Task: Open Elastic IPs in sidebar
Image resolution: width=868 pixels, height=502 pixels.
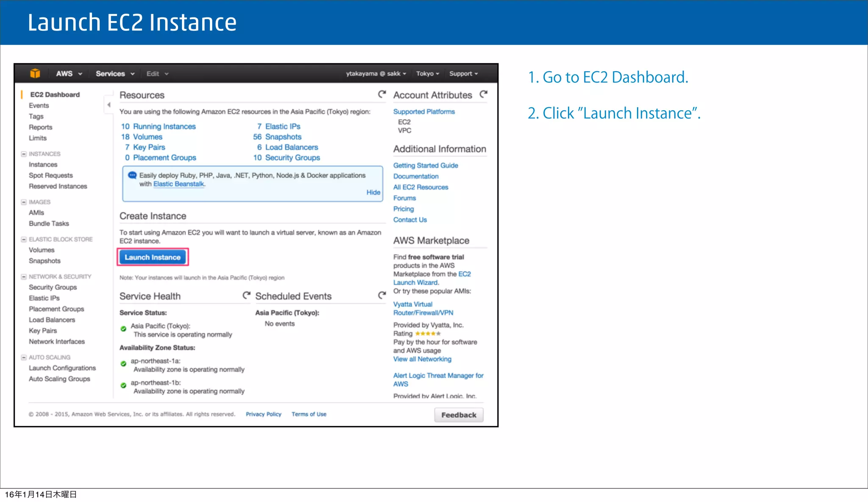Action: pyautogui.click(x=44, y=298)
